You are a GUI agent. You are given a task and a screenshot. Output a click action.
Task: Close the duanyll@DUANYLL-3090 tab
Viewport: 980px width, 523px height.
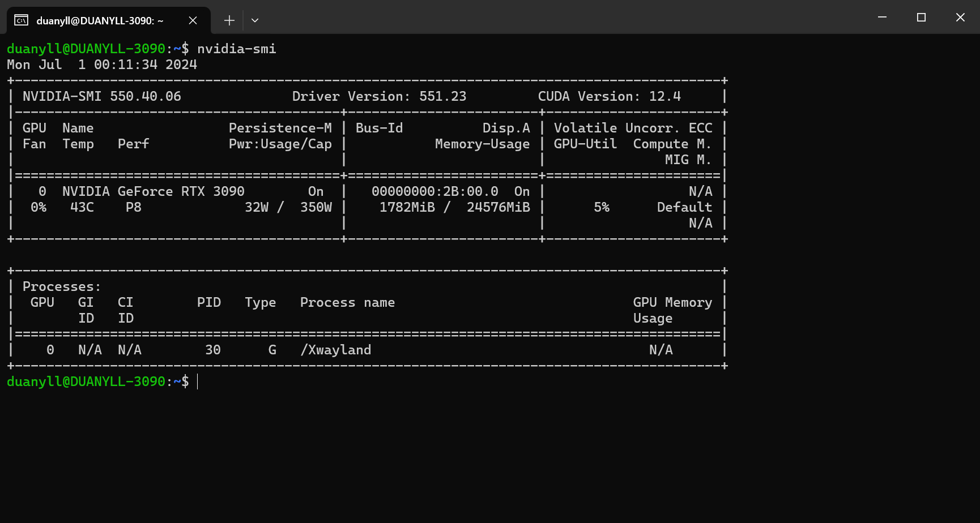point(192,20)
